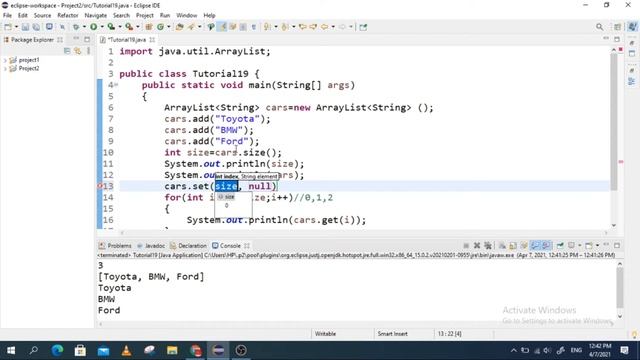Click the toolbar Search magnifier icon
The width and height of the screenshot is (640, 360).
[599, 27]
